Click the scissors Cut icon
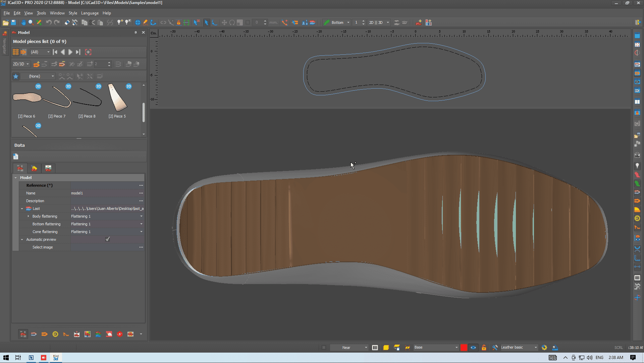This screenshot has height=363, width=644. tap(93, 22)
